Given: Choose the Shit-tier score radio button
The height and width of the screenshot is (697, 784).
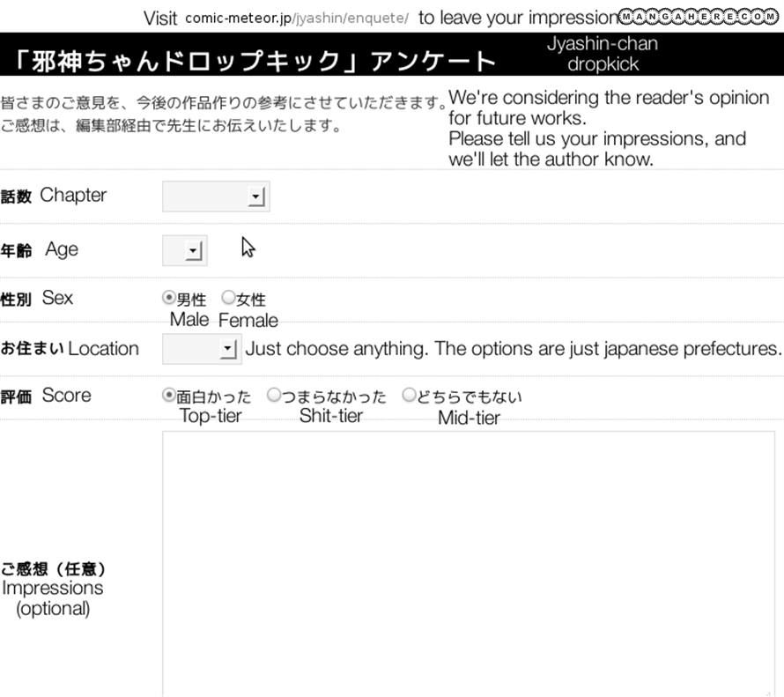Looking at the screenshot, I should pyautogui.click(x=273, y=396).
